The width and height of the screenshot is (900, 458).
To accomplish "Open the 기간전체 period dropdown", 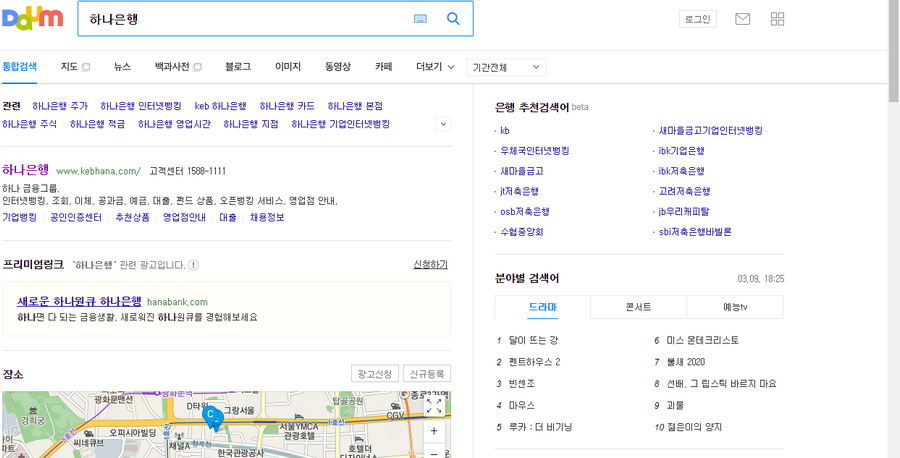I will click(506, 67).
